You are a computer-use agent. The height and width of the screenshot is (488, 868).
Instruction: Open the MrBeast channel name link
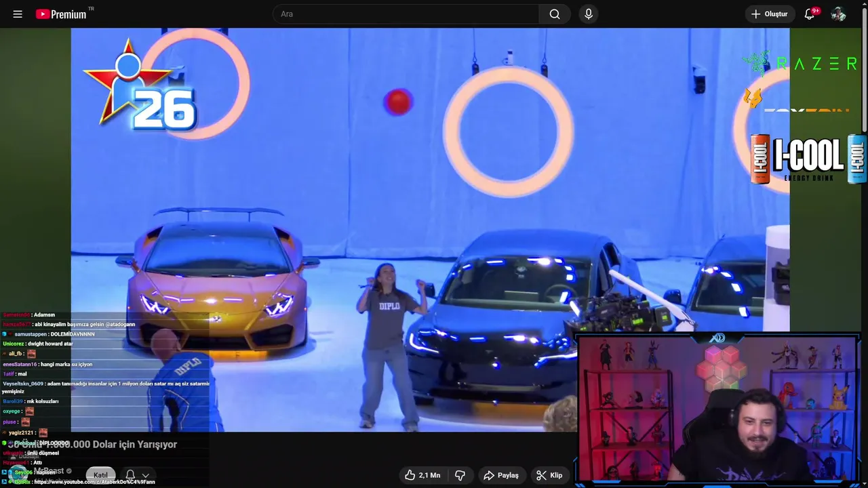(x=49, y=470)
